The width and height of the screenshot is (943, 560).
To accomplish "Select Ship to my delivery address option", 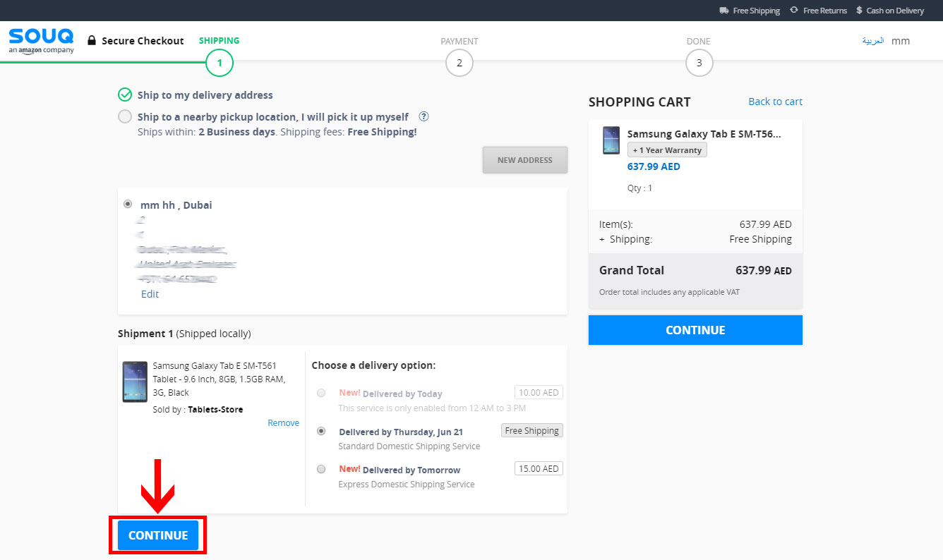I will tap(125, 95).
